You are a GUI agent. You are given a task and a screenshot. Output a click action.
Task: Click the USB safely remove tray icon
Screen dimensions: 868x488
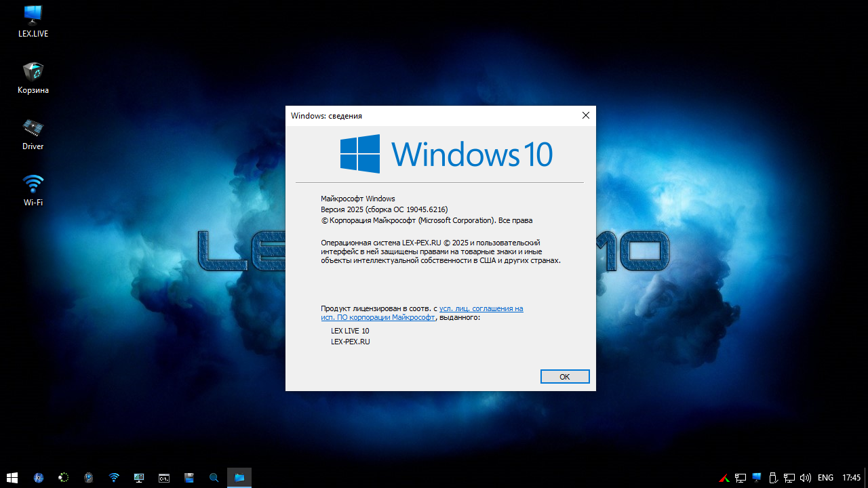pos(773,478)
